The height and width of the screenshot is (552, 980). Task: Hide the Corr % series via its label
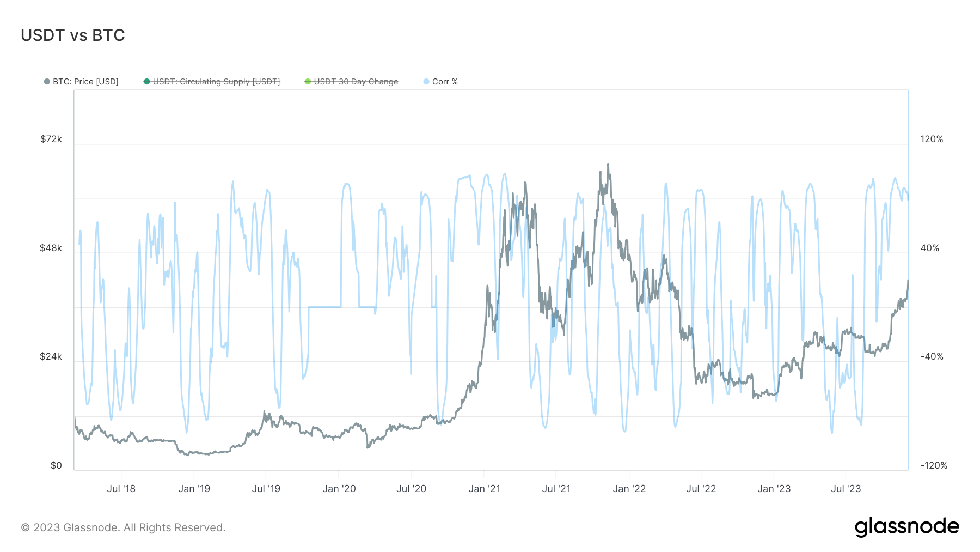tap(445, 82)
